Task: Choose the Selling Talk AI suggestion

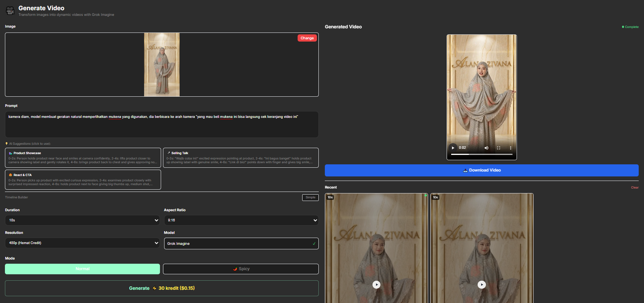Action: coord(241,158)
